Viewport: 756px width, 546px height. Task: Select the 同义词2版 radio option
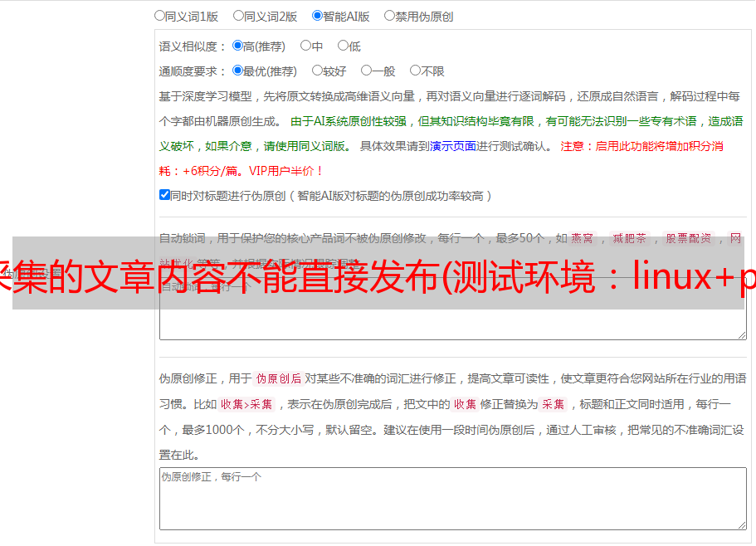238,16
